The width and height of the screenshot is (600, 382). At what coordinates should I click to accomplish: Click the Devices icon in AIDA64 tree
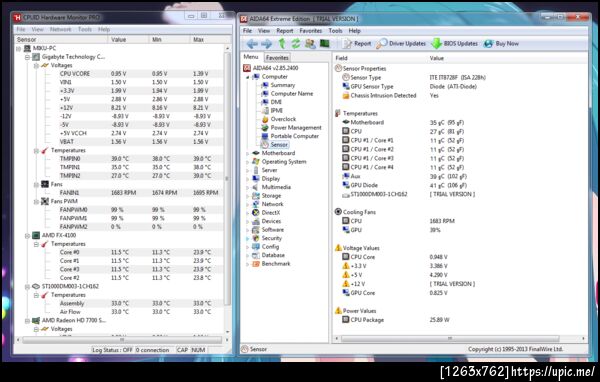256,221
